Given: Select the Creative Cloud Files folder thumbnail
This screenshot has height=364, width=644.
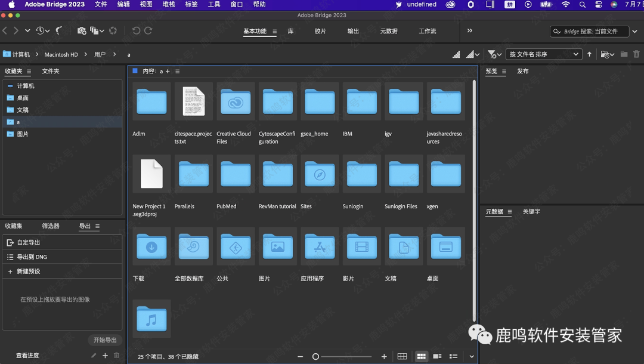Looking at the screenshot, I should [x=236, y=102].
